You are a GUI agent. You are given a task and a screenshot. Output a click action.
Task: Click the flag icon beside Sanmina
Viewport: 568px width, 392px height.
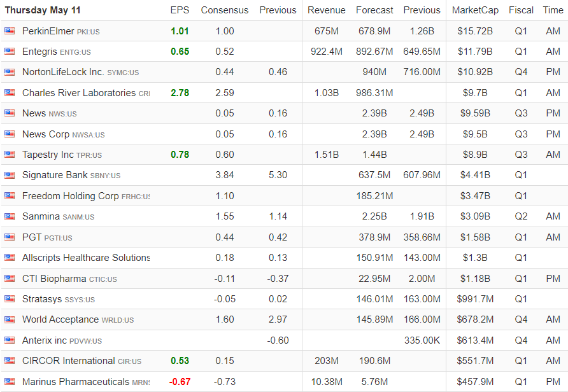tap(10, 216)
